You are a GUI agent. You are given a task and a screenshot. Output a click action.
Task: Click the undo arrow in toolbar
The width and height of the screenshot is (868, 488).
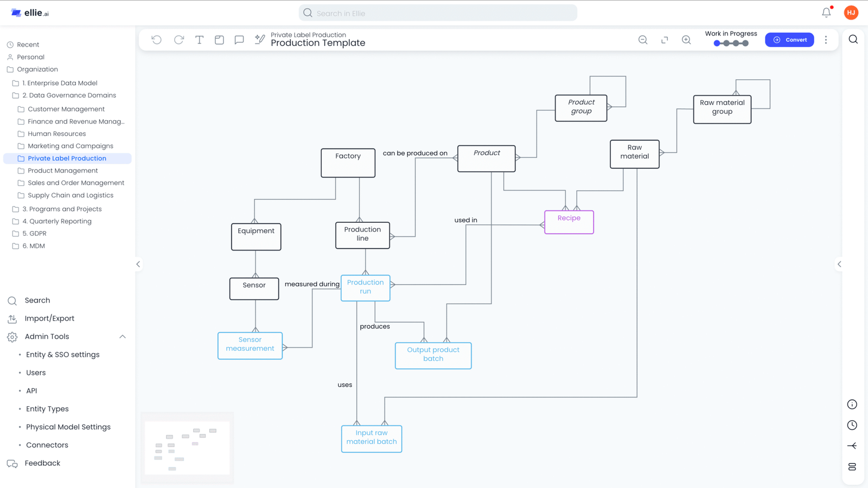pos(156,40)
